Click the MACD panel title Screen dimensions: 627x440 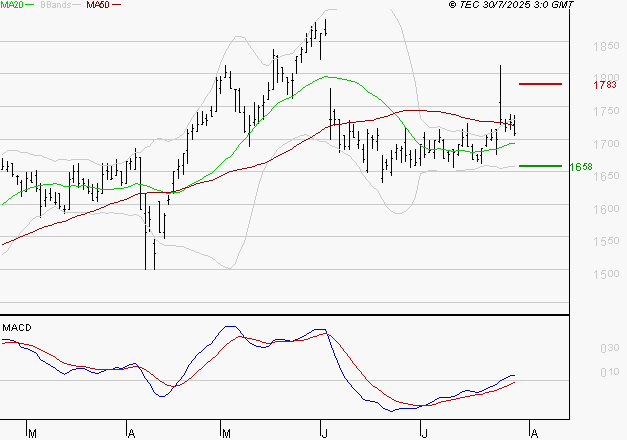17,328
